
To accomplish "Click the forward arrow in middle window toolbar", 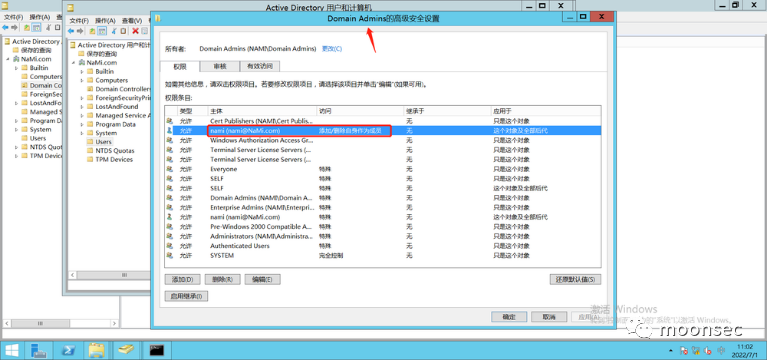I will 80,31.
